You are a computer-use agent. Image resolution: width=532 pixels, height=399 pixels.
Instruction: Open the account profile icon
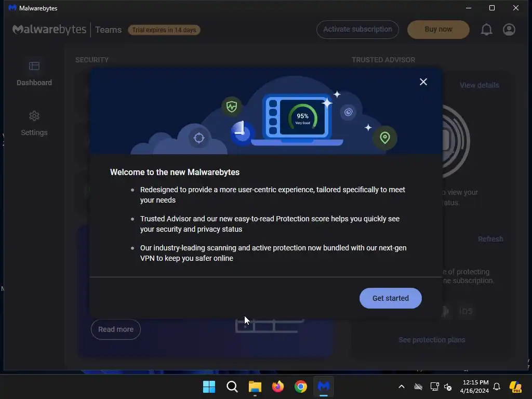coord(509,30)
